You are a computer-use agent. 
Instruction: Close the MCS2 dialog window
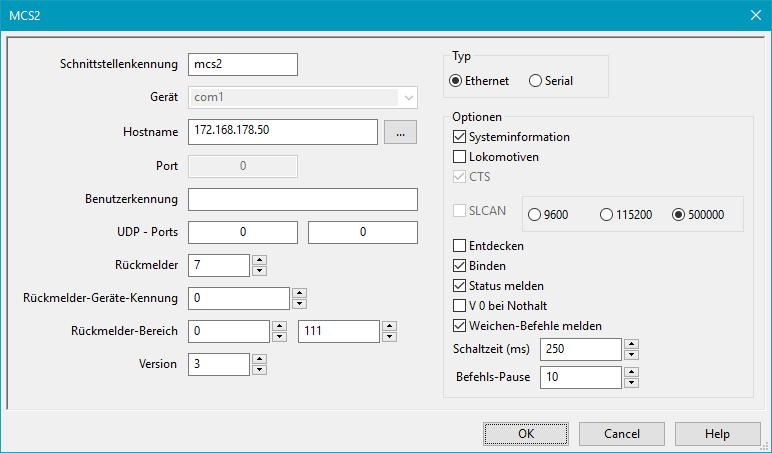point(755,15)
